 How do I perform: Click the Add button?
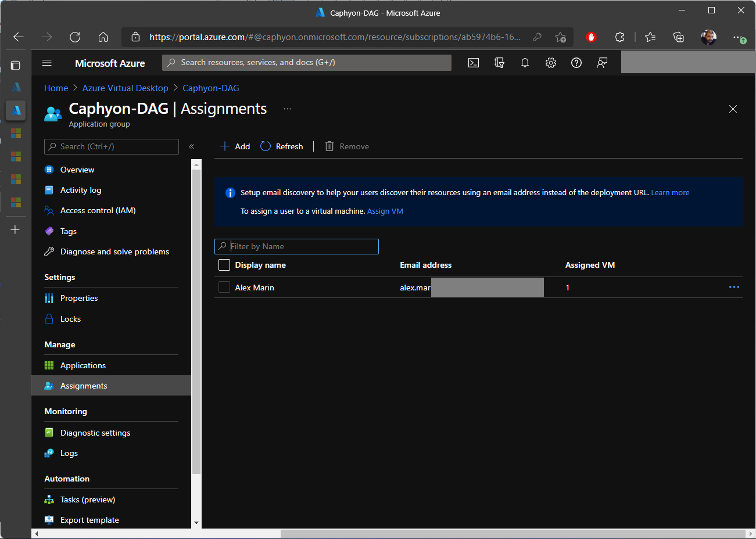[235, 146]
